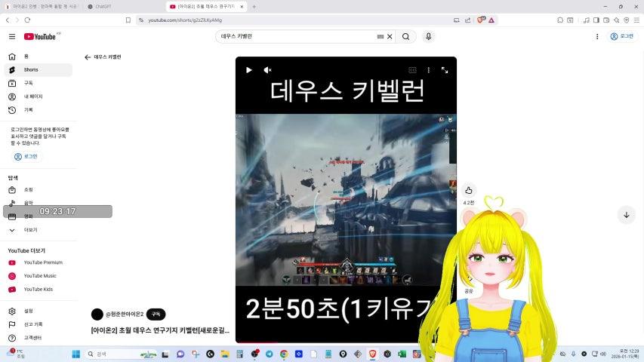Open the music note playlist toolbar icon
Viewport: 644px width, 362px height.
[586, 20]
